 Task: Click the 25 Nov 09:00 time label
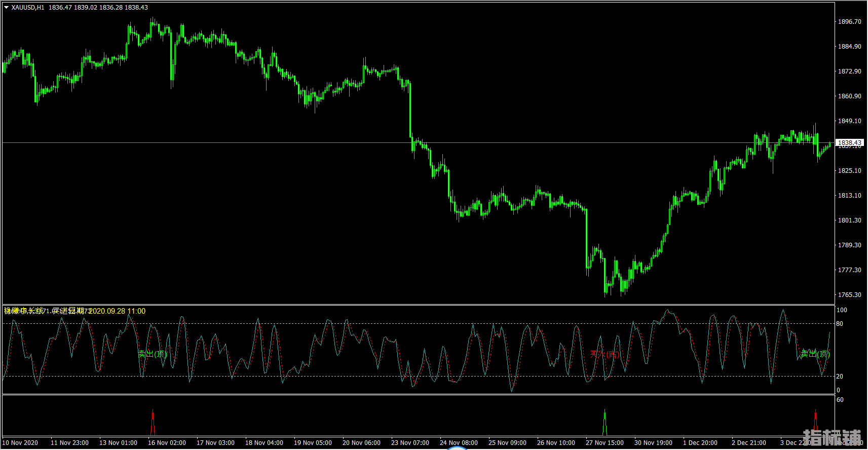point(507,443)
